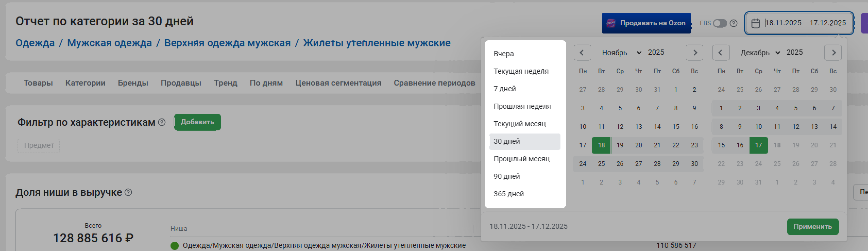Click previous arrow on December calendar
This screenshot has height=251, width=868.
coord(720,53)
